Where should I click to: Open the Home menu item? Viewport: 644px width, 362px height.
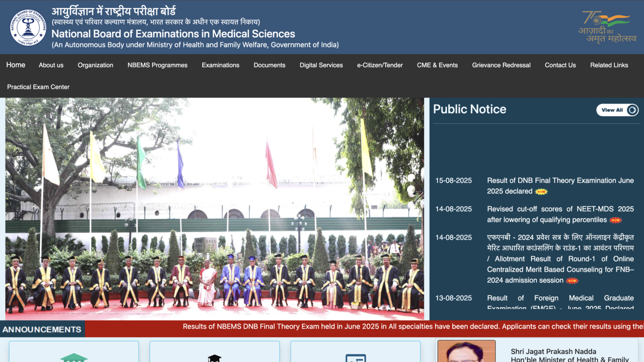16,65
